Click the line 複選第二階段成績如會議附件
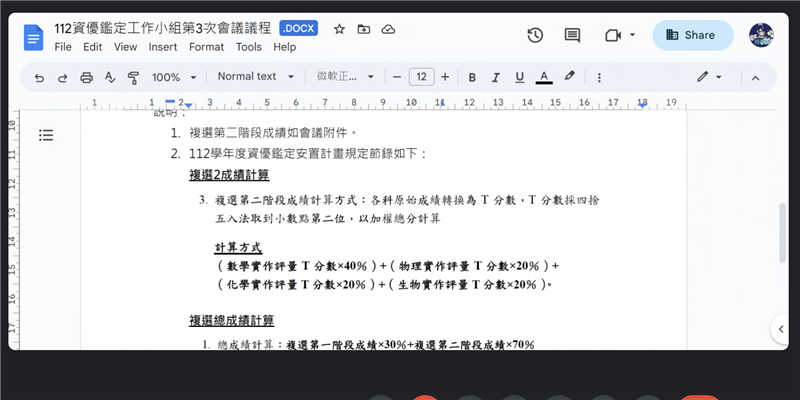This screenshot has height=400, width=800. click(272, 133)
